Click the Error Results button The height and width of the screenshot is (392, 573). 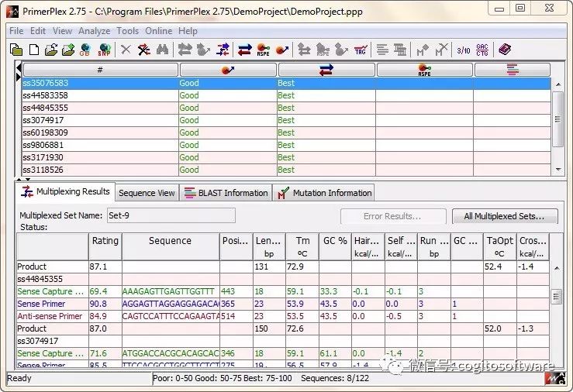(x=393, y=216)
